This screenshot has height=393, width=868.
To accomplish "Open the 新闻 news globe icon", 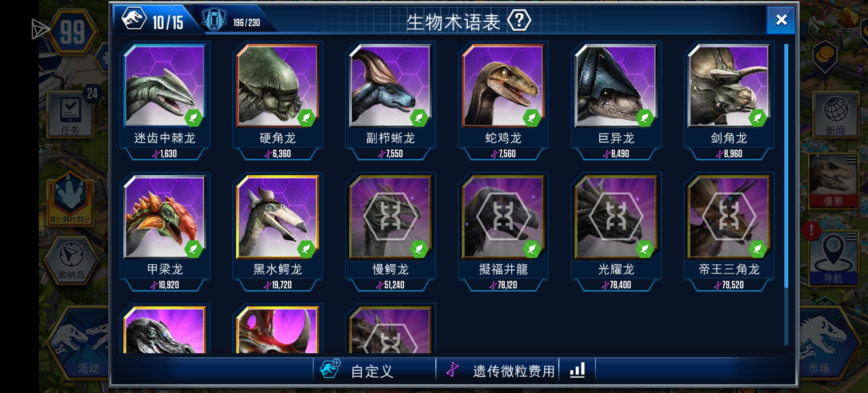I will coord(835,115).
